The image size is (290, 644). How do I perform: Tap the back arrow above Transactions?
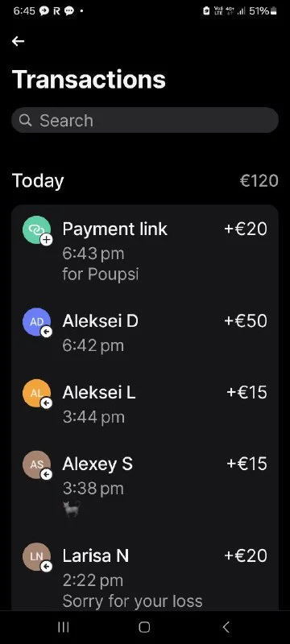point(18,41)
